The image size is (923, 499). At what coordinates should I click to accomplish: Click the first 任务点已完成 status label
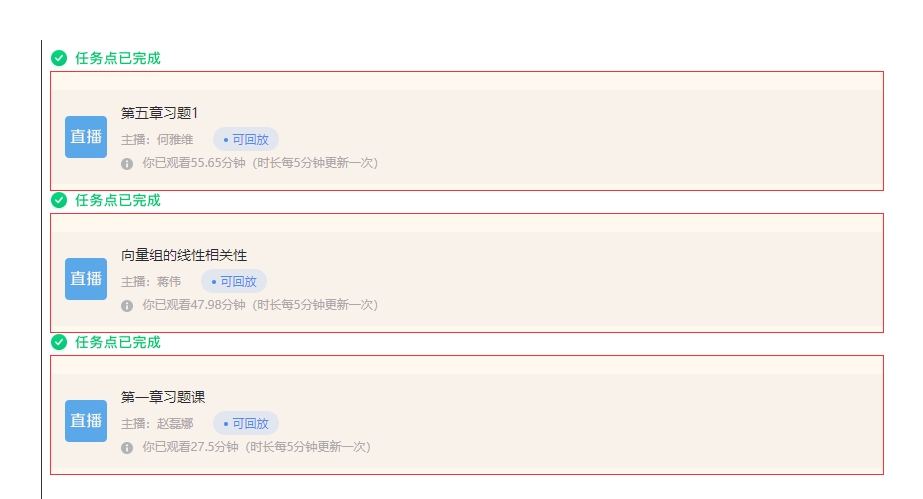point(118,58)
